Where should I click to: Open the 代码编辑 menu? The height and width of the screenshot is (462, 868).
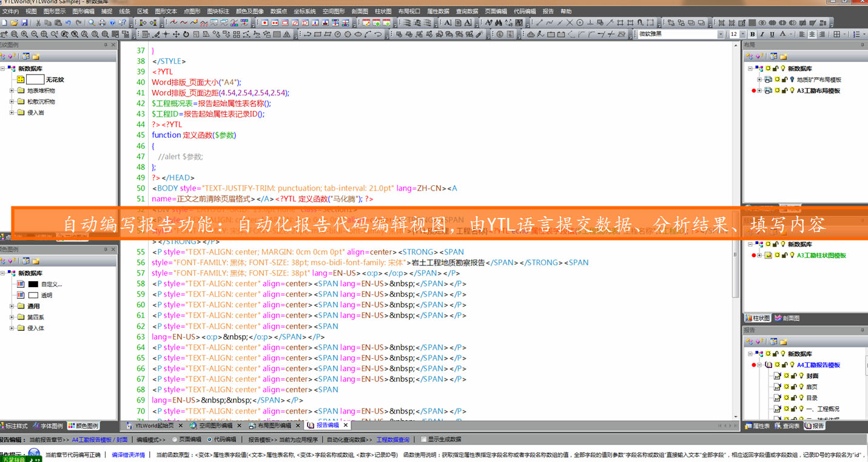click(x=525, y=11)
